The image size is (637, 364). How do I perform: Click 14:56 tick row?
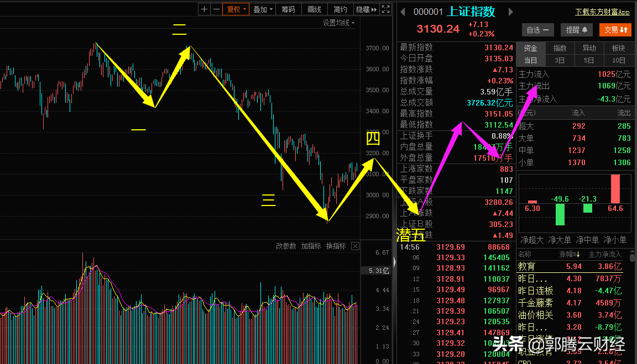click(x=456, y=247)
